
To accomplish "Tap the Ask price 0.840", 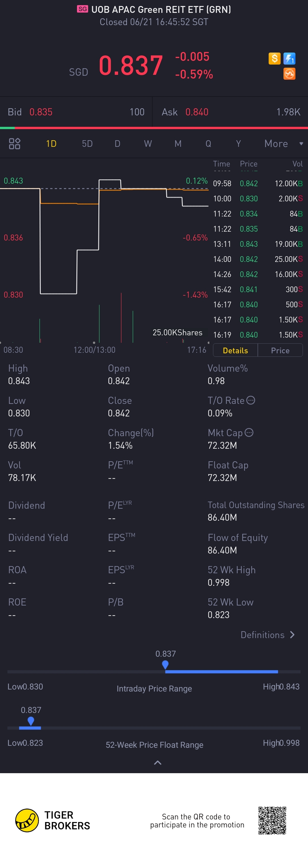I will click(x=197, y=112).
